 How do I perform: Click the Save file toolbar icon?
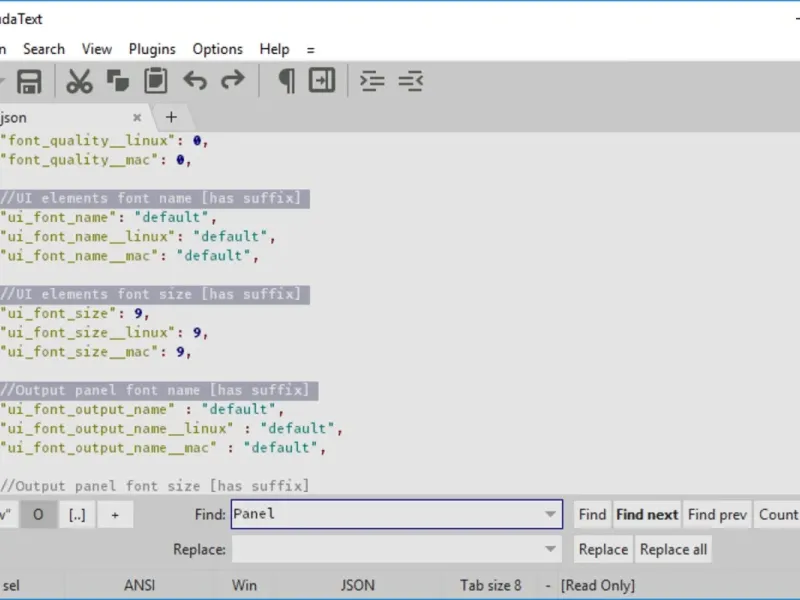point(29,81)
